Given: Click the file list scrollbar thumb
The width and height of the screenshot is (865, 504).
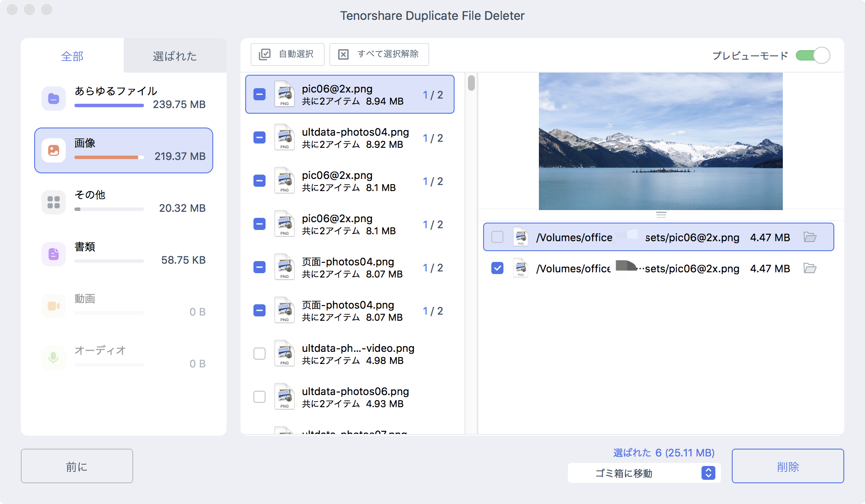Looking at the screenshot, I should [x=471, y=83].
